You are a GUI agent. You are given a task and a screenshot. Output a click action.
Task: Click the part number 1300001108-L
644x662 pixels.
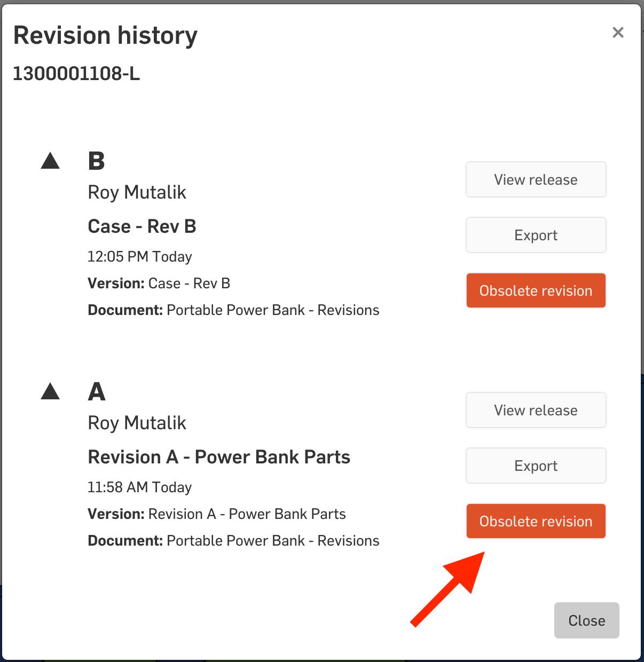76,74
